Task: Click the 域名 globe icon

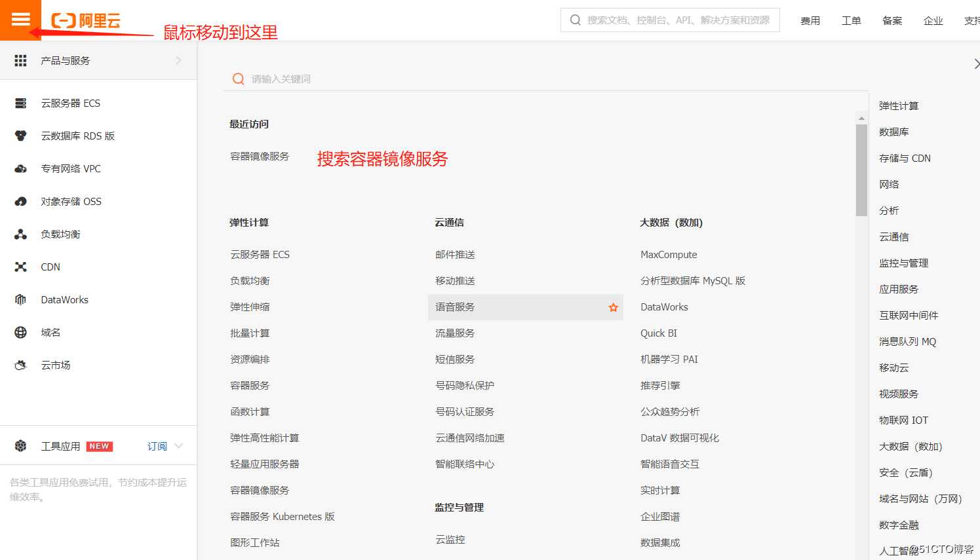Action: coord(21,332)
